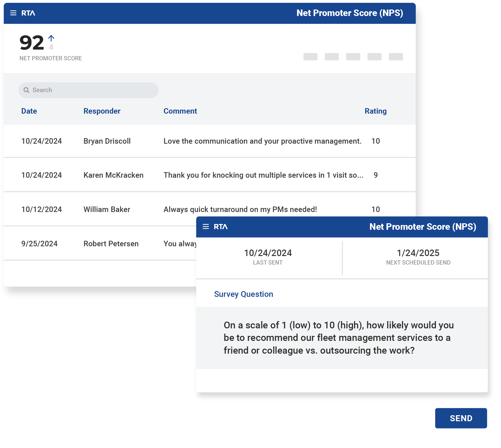This screenshot has height=448, width=501.
Task: Click the Survey Question heading
Action: pos(243,294)
